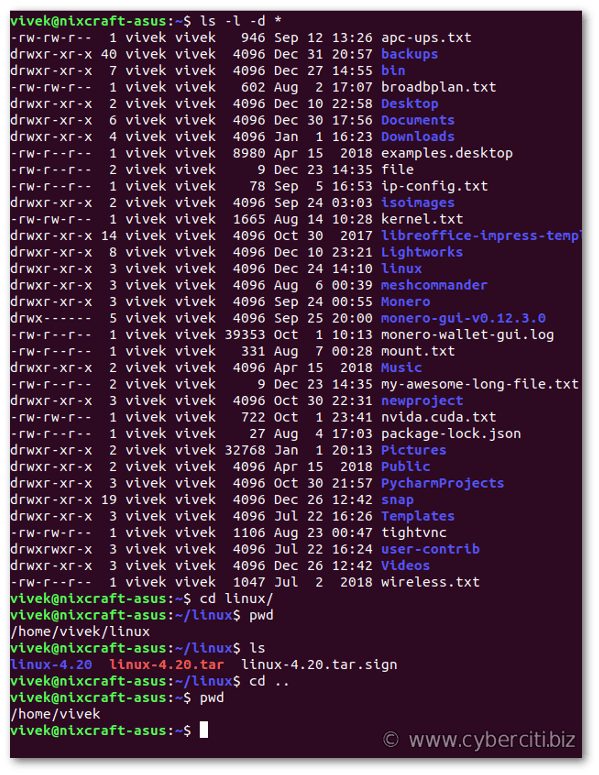Click the Documents directory name
Viewport: 599px width, 775px height.
tap(418, 120)
